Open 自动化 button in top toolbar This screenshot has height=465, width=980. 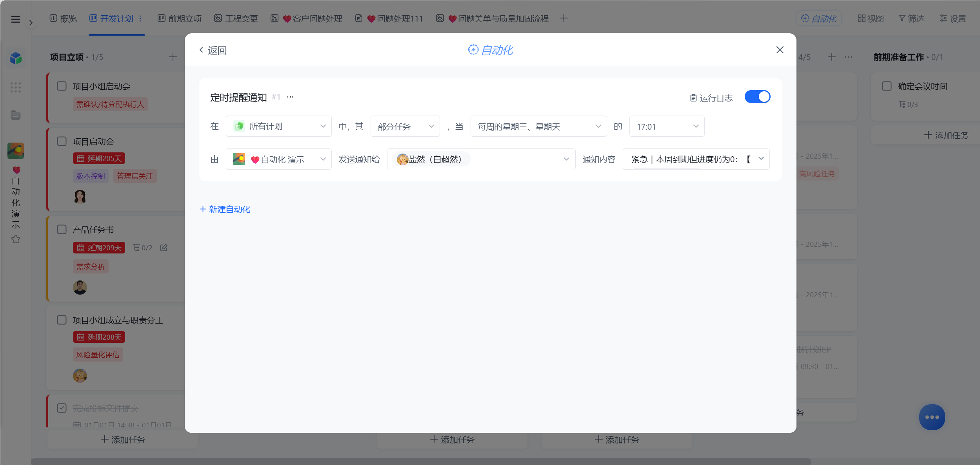pos(819,18)
